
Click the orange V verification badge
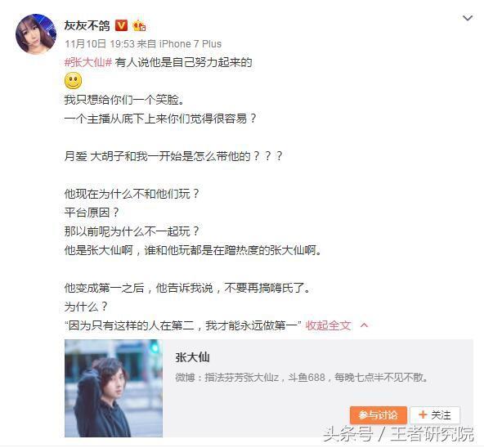pyautogui.click(x=121, y=25)
